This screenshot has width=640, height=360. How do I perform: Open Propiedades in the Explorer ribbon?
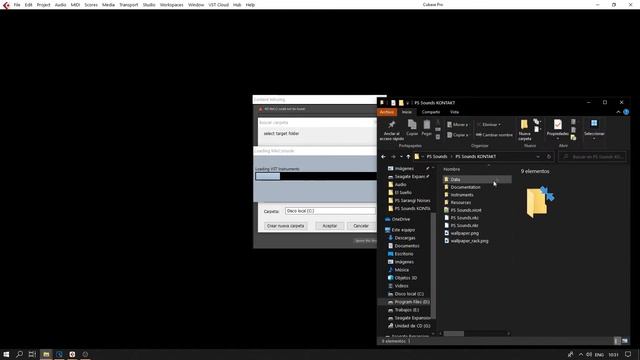coord(558,129)
